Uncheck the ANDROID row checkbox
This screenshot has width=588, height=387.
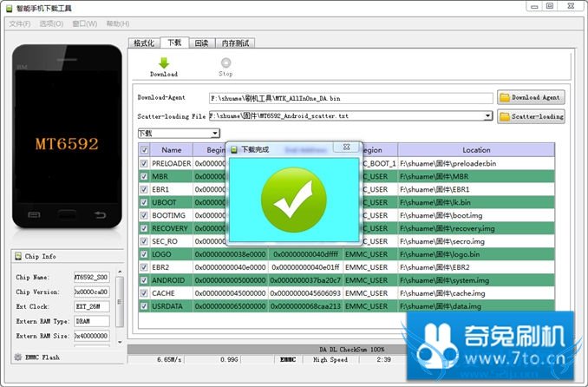coord(144,280)
